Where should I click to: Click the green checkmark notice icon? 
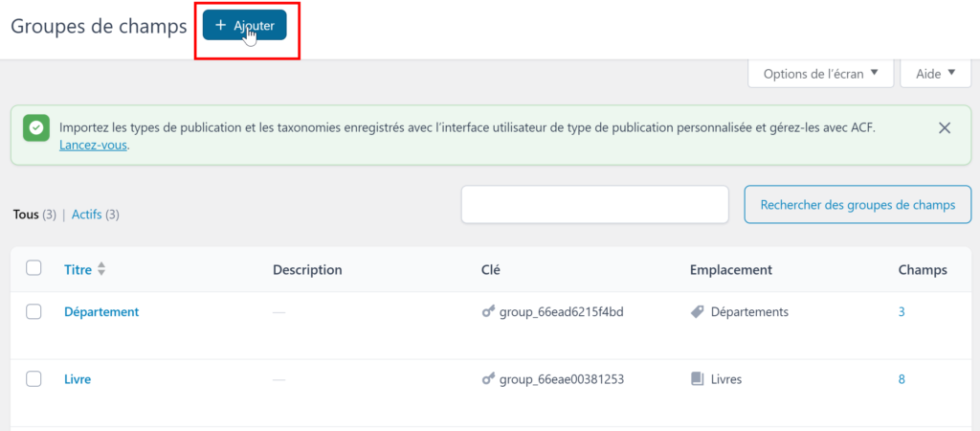pos(36,128)
